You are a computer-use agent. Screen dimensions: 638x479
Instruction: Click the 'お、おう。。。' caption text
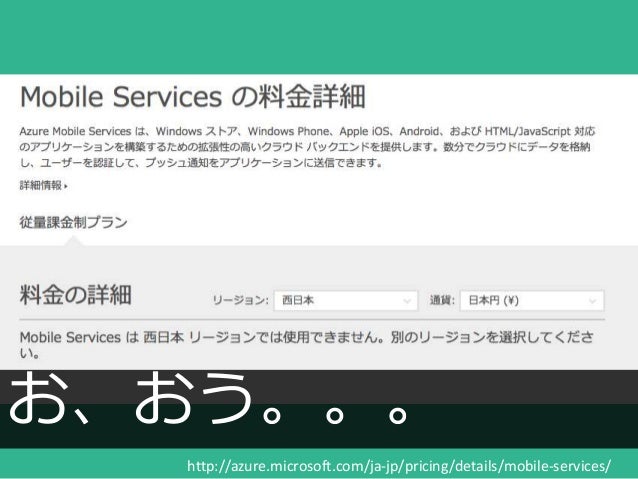coord(208,398)
